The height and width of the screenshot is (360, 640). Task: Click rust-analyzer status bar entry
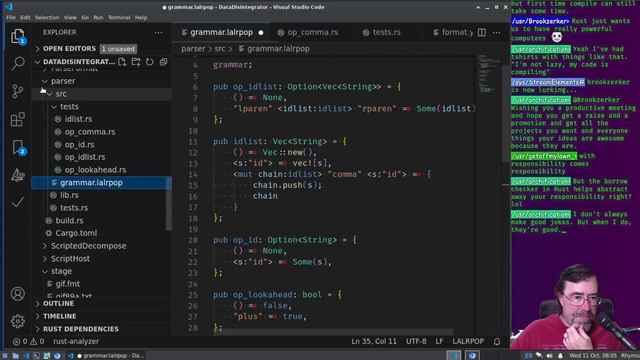76,342
